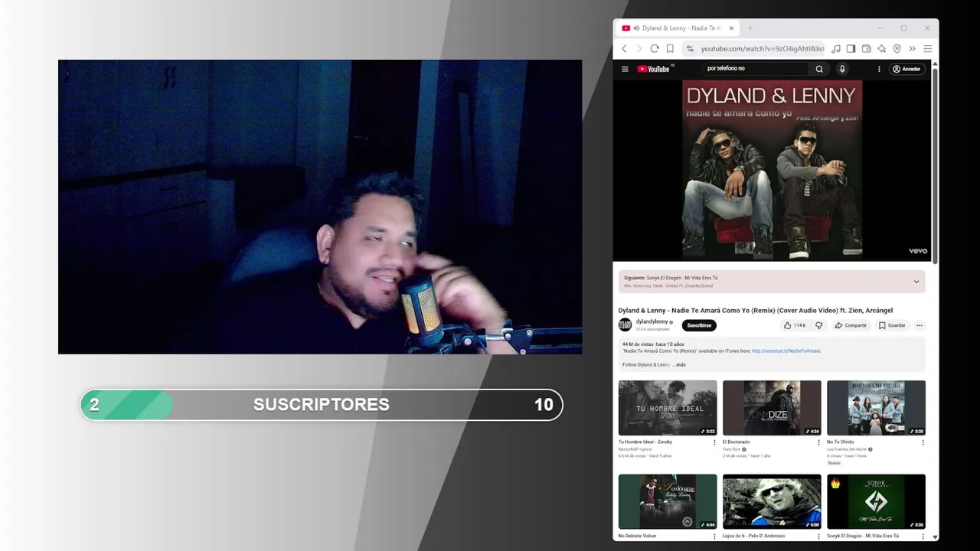The width and height of the screenshot is (980, 551).
Task: Open the shield protection icon
Action: [x=897, y=48]
